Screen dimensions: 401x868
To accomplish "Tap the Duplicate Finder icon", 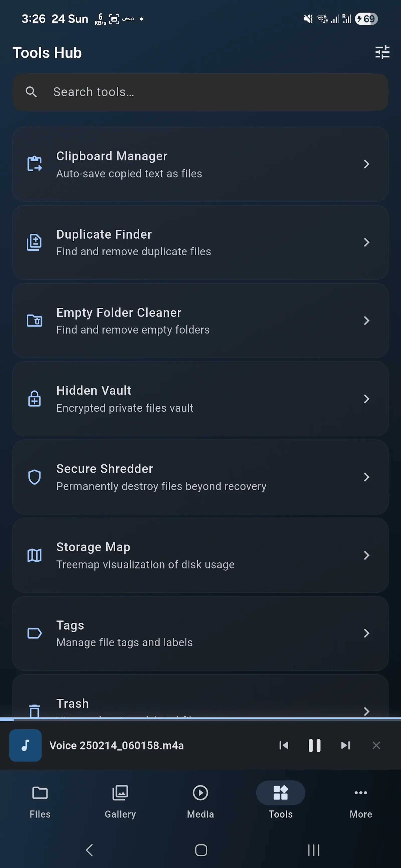I will tap(34, 242).
